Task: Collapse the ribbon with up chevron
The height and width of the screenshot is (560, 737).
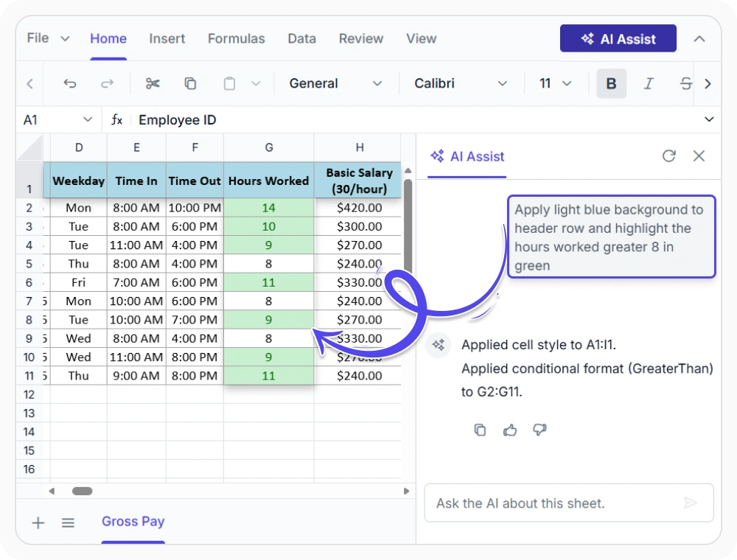Action: (699, 38)
